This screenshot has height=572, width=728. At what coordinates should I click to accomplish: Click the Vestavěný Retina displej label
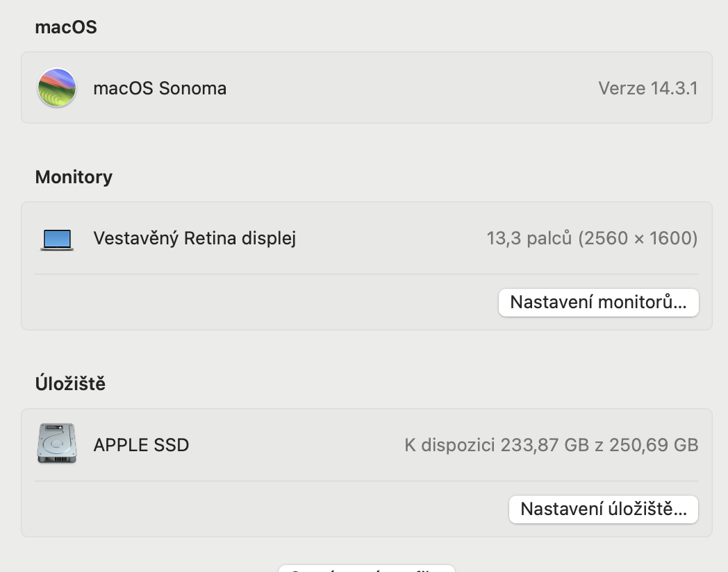[195, 239]
